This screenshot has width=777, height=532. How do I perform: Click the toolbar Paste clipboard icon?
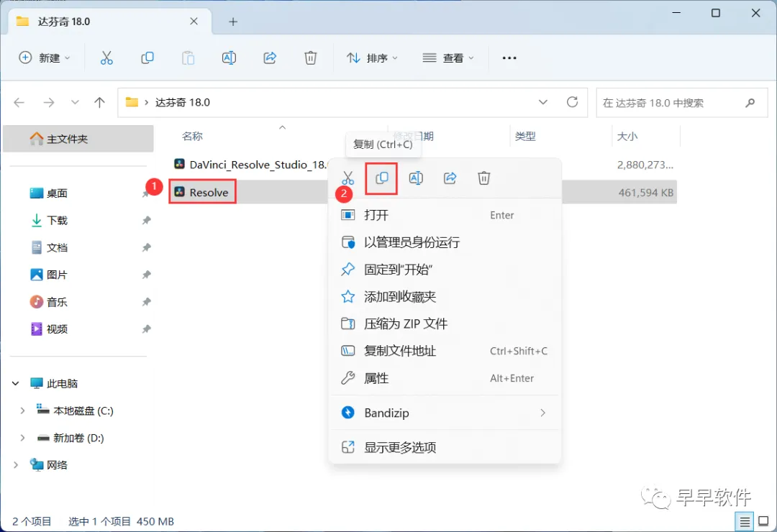[x=188, y=58]
